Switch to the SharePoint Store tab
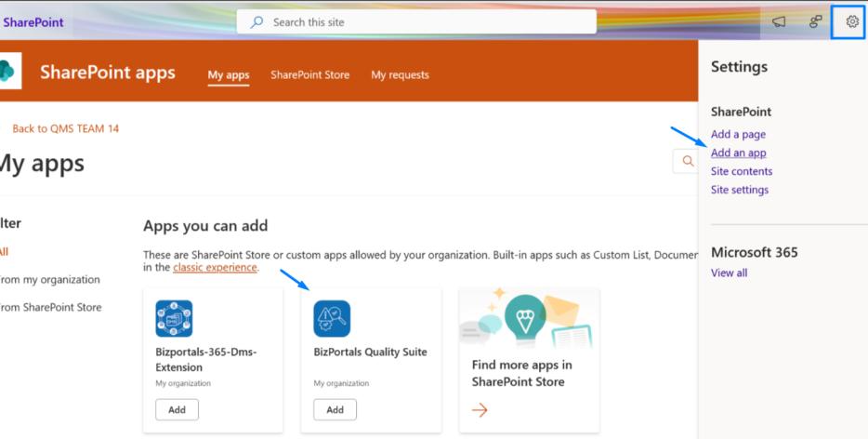The height and width of the screenshot is (439, 868). pos(310,74)
